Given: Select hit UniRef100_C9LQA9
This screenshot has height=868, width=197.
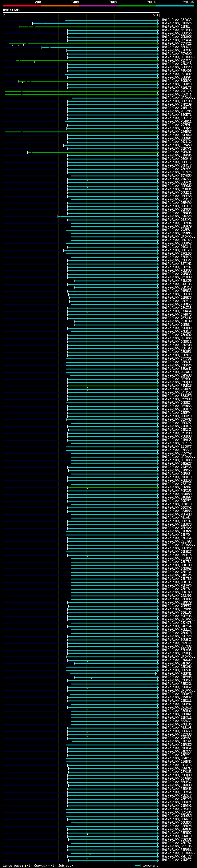Looking at the screenshot, I should tap(176, 775).
